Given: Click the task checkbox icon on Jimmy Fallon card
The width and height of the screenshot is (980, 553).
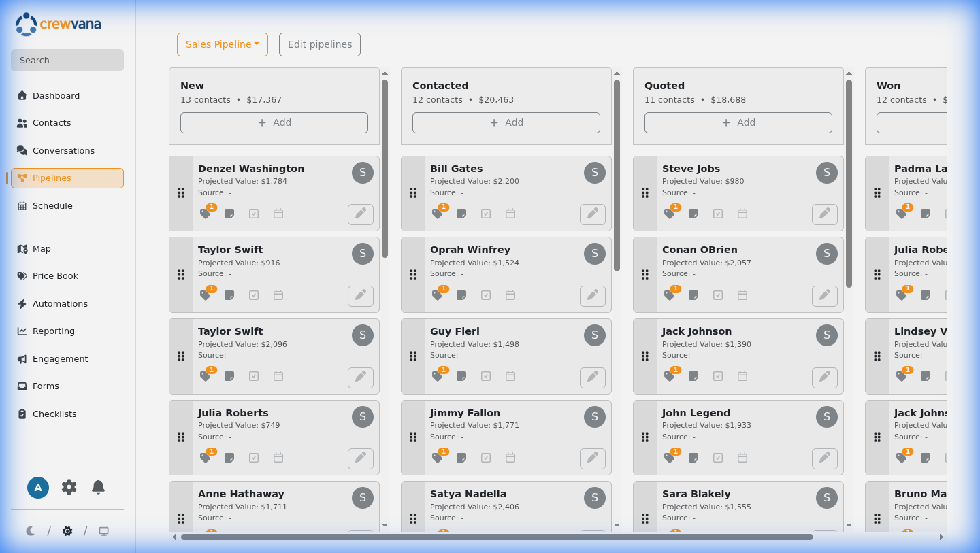Looking at the screenshot, I should click(486, 458).
